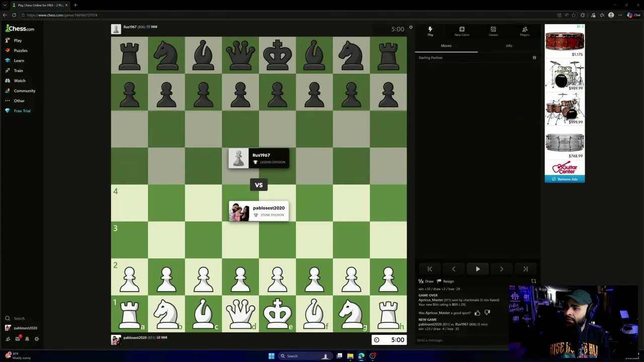Click the Guitar Center ad logo
The image size is (644, 362).
(565, 167)
